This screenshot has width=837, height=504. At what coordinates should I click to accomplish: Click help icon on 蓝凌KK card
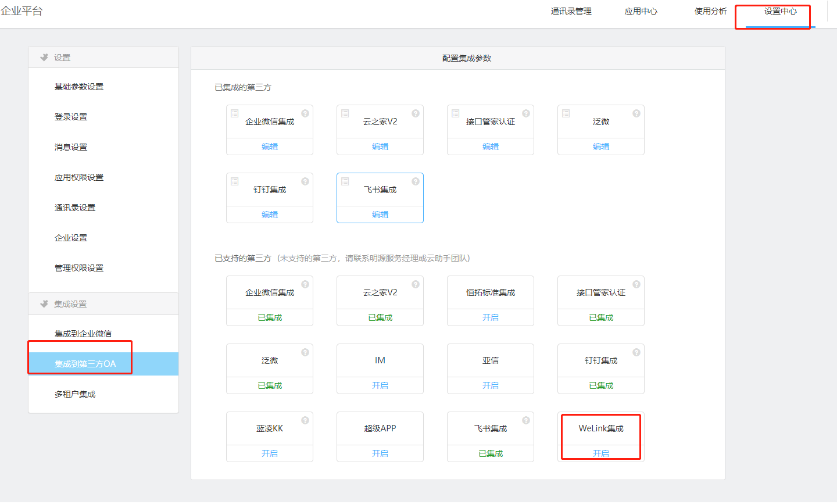click(305, 420)
